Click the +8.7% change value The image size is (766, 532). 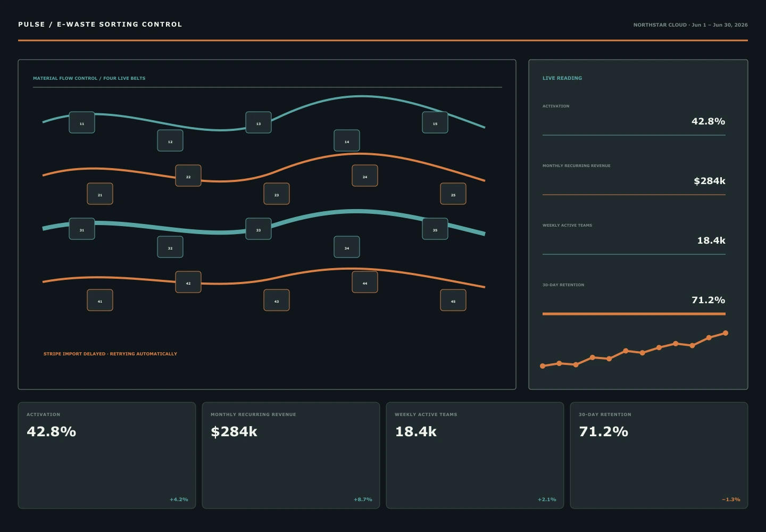[x=363, y=500]
